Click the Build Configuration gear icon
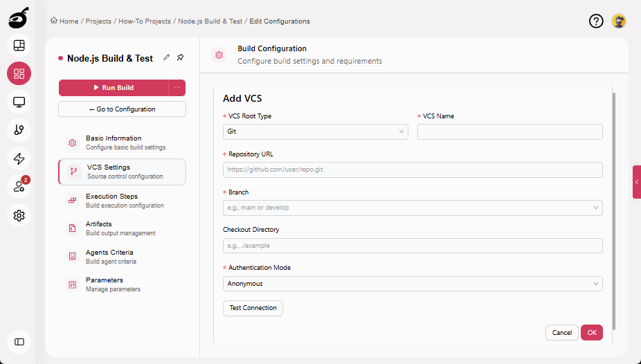 (x=219, y=55)
